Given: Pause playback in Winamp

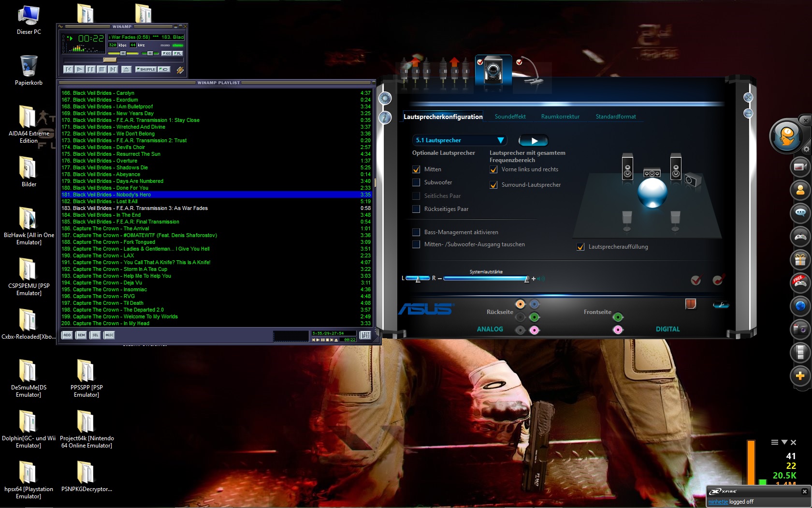Looking at the screenshot, I should coord(90,69).
